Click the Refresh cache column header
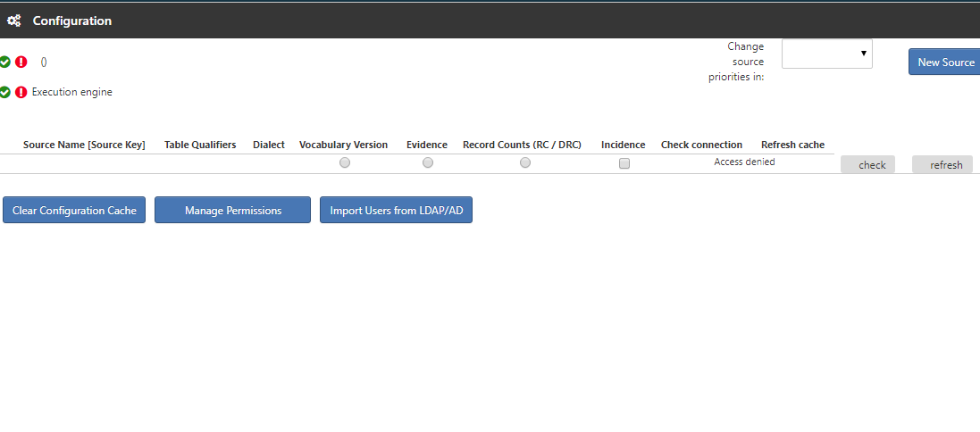 792,145
